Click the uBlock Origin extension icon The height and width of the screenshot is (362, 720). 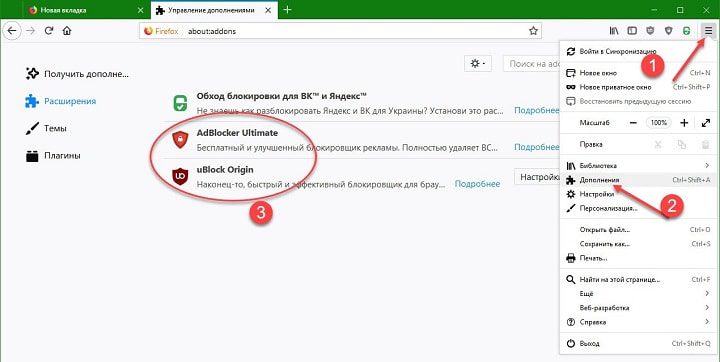pos(180,176)
